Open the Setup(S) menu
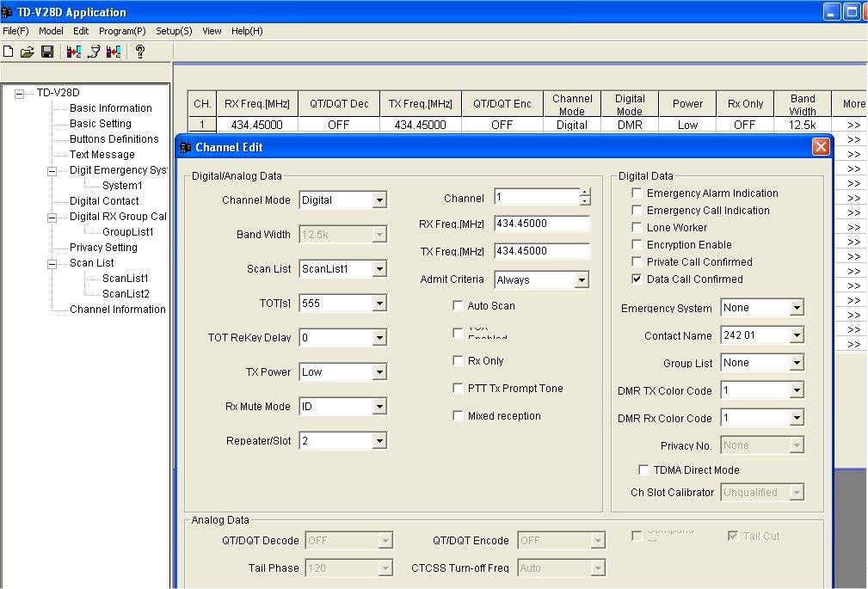Image resolution: width=868 pixels, height=589 pixels. pyautogui.click(x=174, y=31)
